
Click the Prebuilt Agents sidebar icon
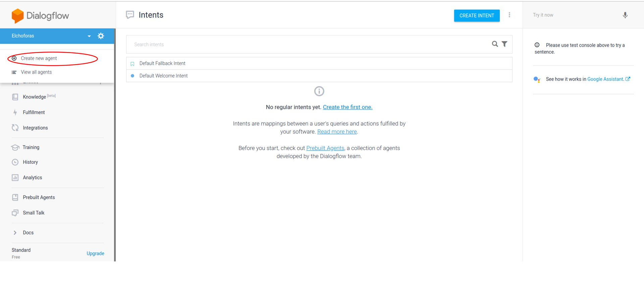point(15,198)
